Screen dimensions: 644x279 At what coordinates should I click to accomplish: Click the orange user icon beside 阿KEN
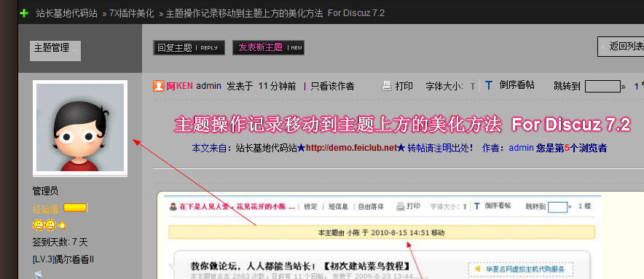(x=159, y=86)
